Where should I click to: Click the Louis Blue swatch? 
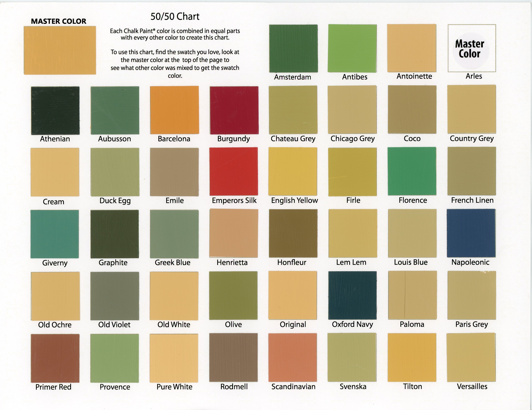[x=412, y=233]
